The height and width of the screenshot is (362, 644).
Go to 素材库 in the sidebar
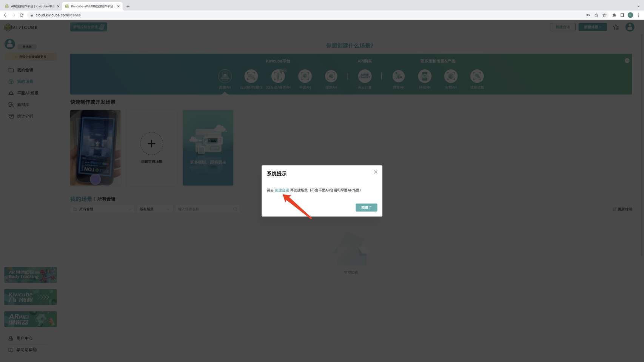coord(23,104)
